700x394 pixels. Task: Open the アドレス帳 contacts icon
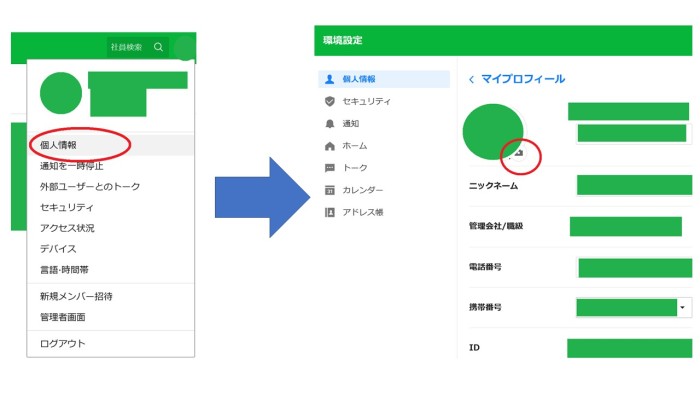(x=329, y=212)
